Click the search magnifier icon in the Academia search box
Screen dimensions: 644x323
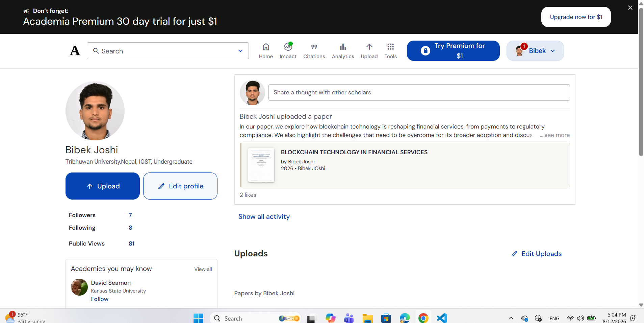(96, 51)
